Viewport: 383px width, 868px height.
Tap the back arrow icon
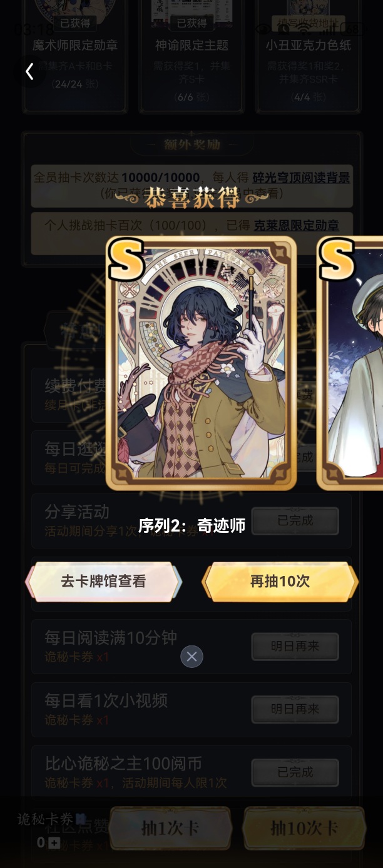(29, 71)
